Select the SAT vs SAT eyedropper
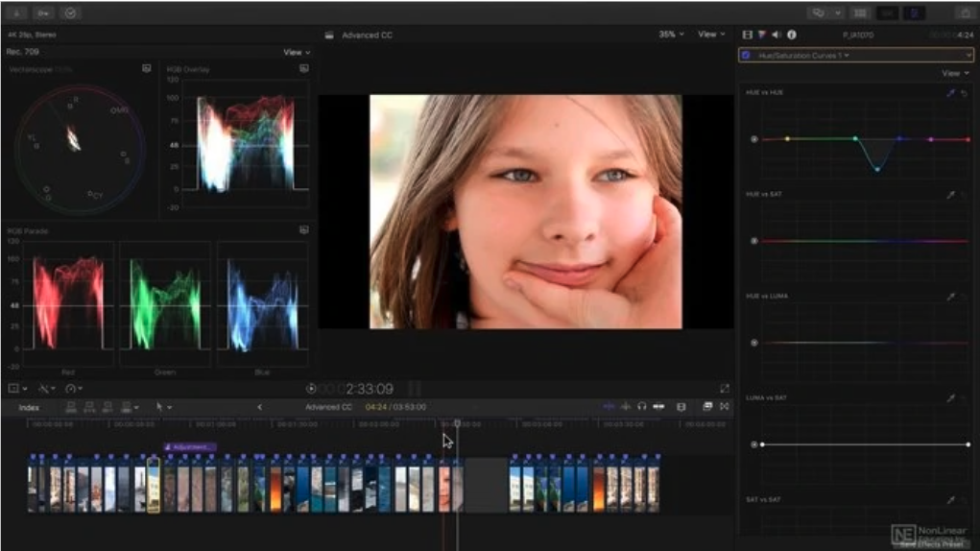 (950, 500)
